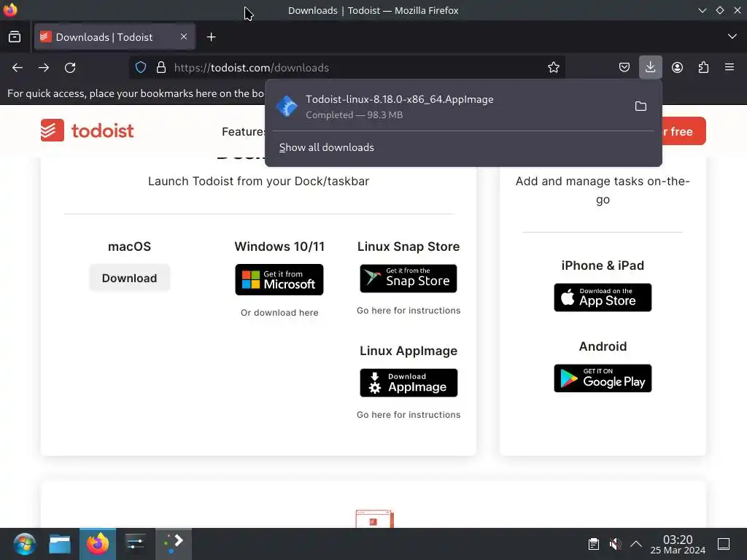Image resolution: width=747 pixels, height=560 pixels.
Task: Open file manager from taskbar
Action: (x=60, y=544)
